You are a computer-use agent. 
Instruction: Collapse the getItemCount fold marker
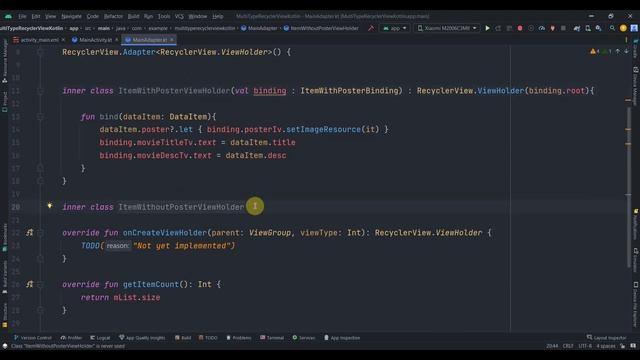click(x=40, y=284)
